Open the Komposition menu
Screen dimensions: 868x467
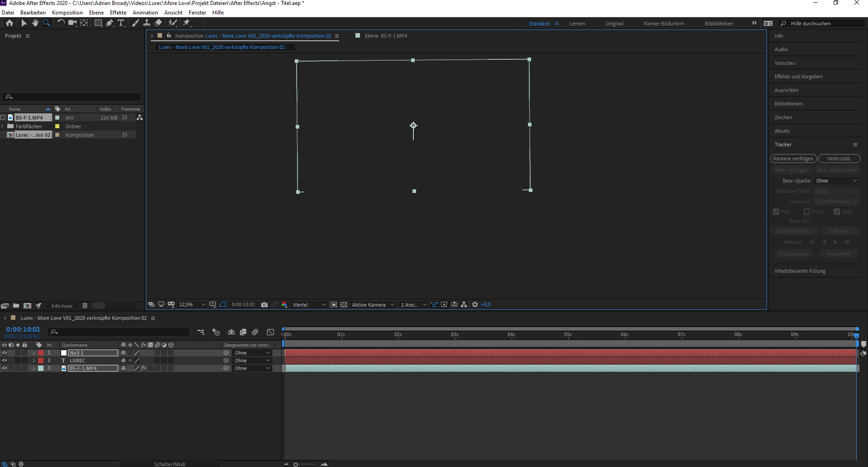click(67, 13)
